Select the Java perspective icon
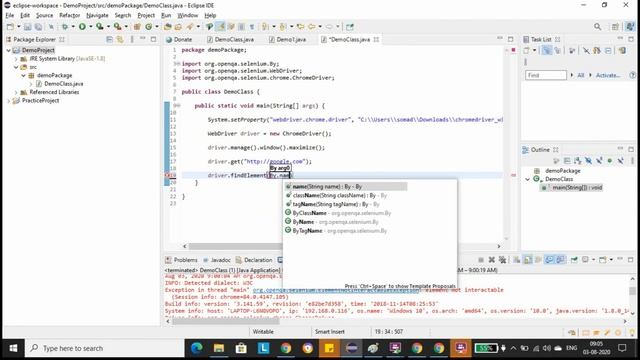The height and width of the screenshot is (360, 640). (630, 27)
